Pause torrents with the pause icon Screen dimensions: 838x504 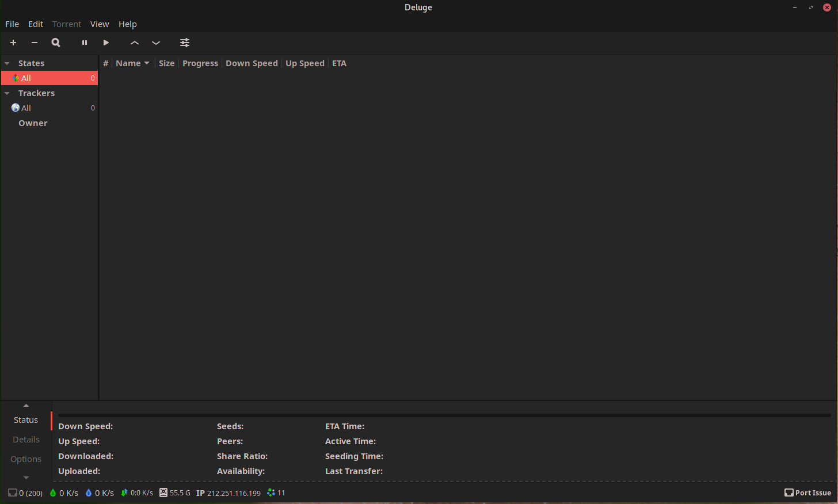click(x=85, y=43)
